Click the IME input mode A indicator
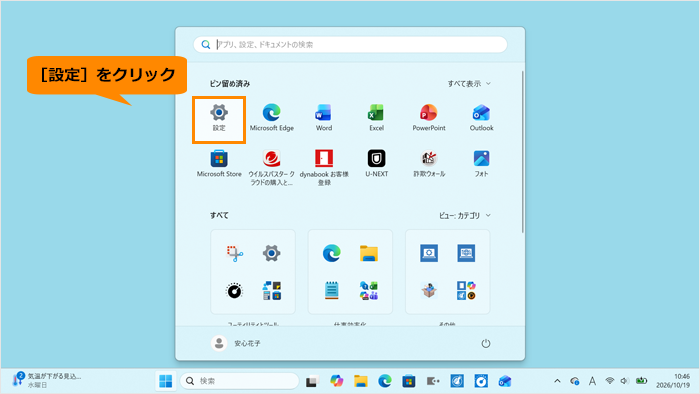The image size is (700, 394). click(x=592, y=381)
